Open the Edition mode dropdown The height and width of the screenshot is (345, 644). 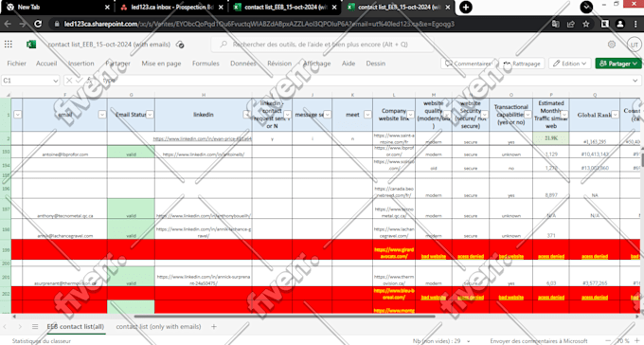(x=570, y=64)
